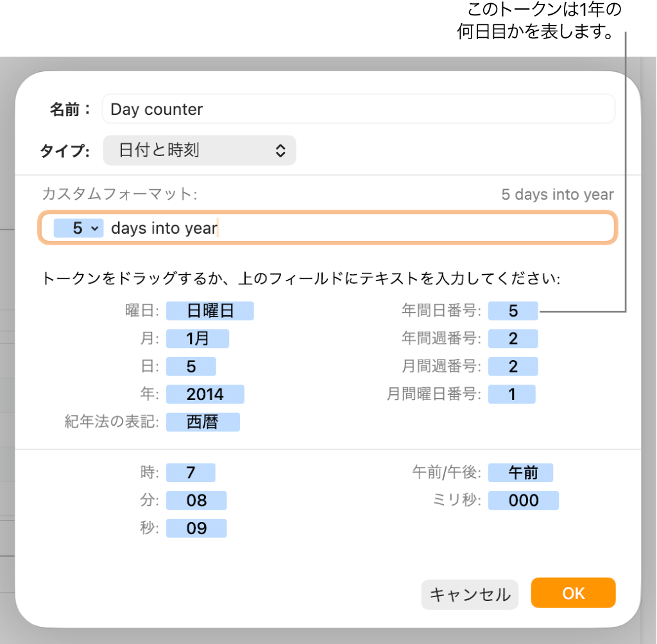
Task: Select the day-of-month token next to 日
Action: (191, 367)
